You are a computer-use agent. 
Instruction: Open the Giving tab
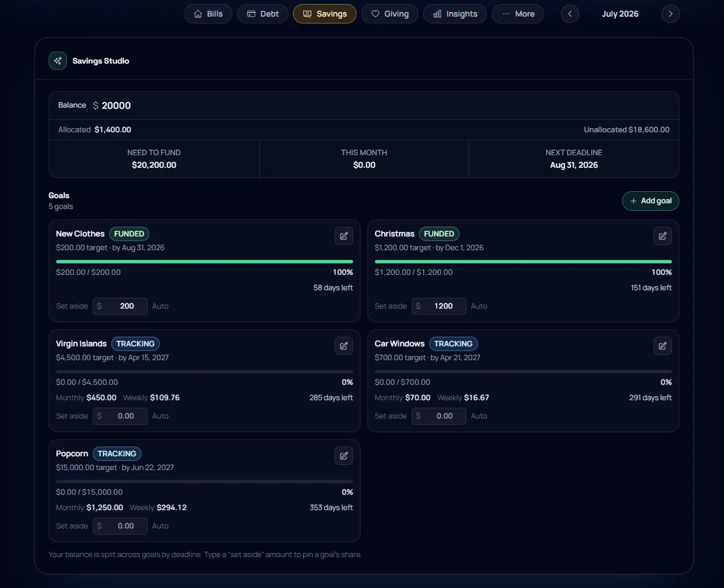[390, 14]
